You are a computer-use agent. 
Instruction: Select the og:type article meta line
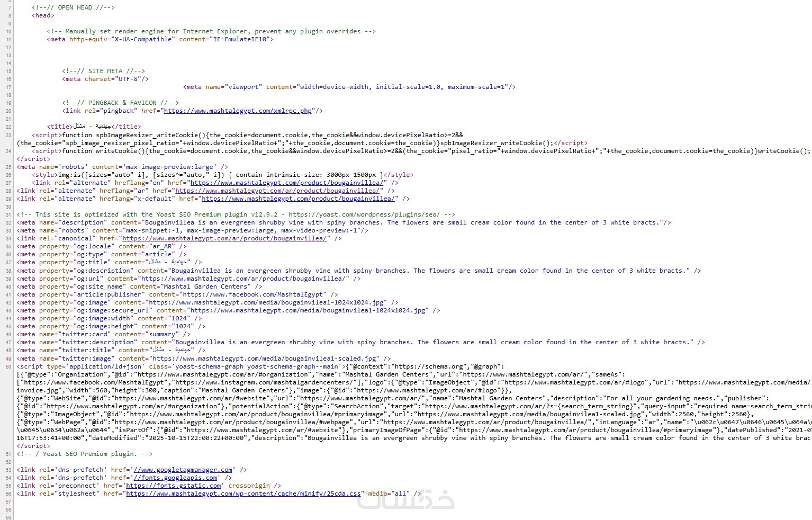pyautogui.click(x=102, y=254)
